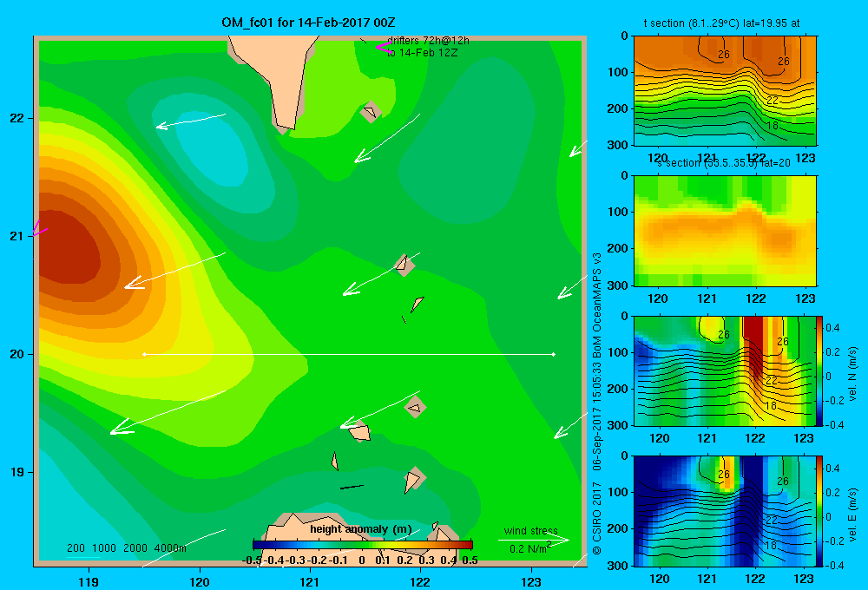The image size is (868, 590).
Task: Click longitude label '119' on the main map
Action: tap(89, 581)
